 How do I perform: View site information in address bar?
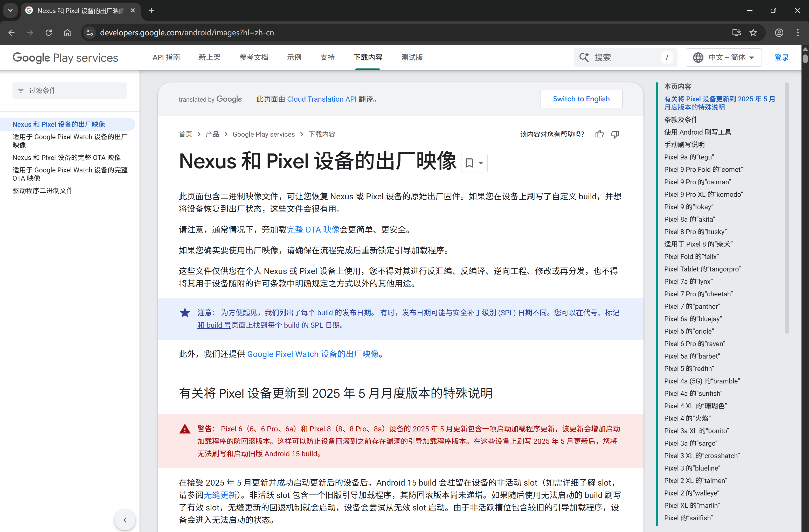(x=90, y=33)
